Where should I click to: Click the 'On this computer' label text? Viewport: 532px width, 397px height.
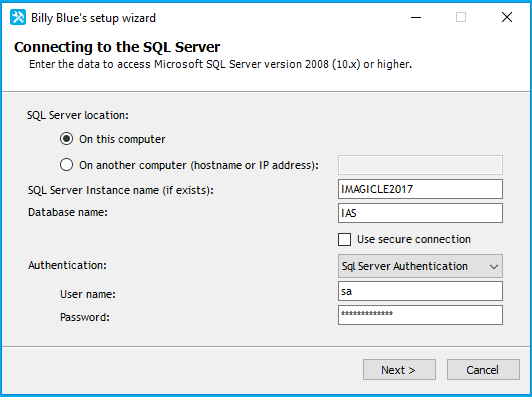[122, 139]
